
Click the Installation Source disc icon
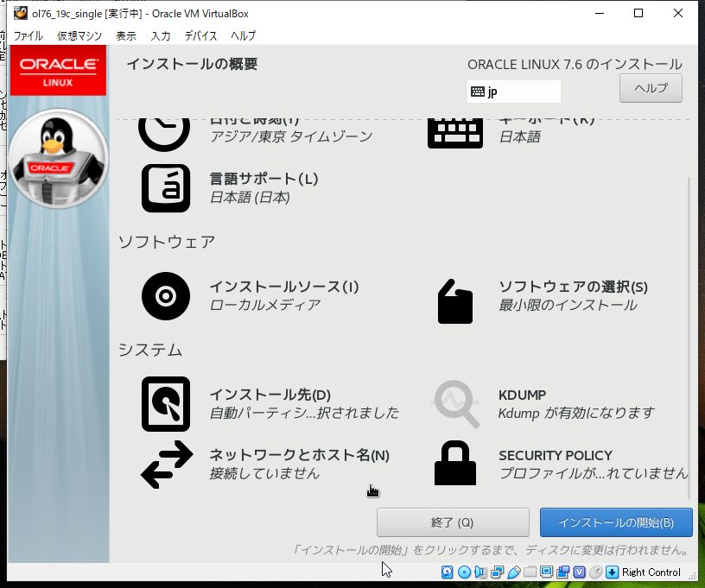point(165,295)
